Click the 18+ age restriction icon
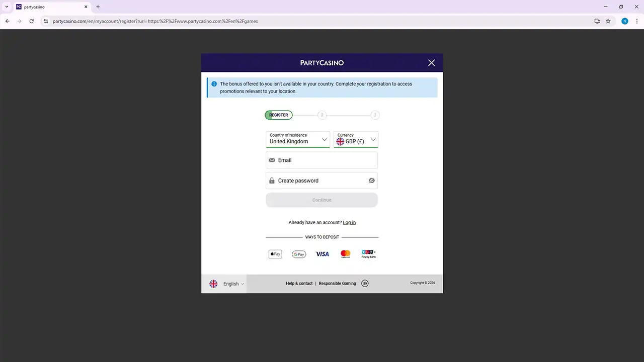 coord(365,284)
